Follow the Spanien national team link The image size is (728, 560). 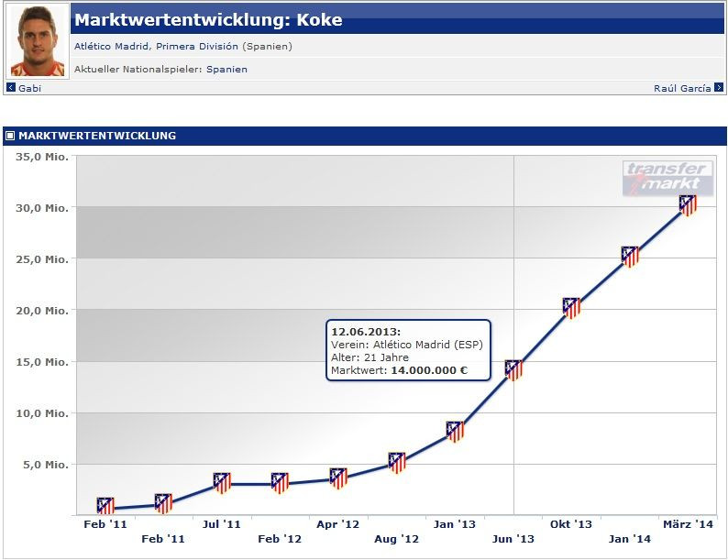226,69
